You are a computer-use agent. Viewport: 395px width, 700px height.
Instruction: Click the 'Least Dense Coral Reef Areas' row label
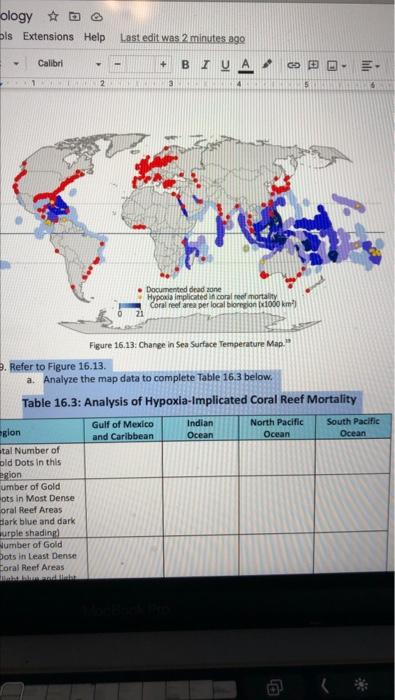click(x=38, y=561)
